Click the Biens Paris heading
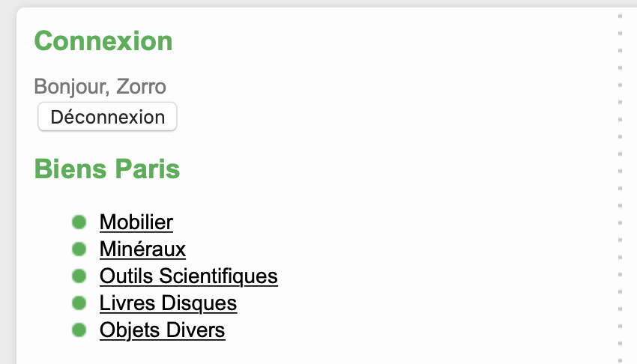The width and height of the screenshot is (637, 364). (107, 169)
